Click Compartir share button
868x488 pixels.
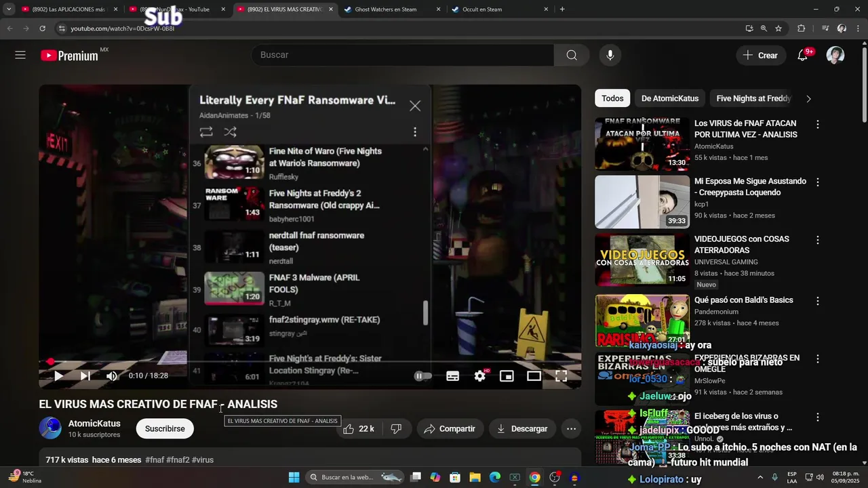pyautogui.click(x=450, y=428)
